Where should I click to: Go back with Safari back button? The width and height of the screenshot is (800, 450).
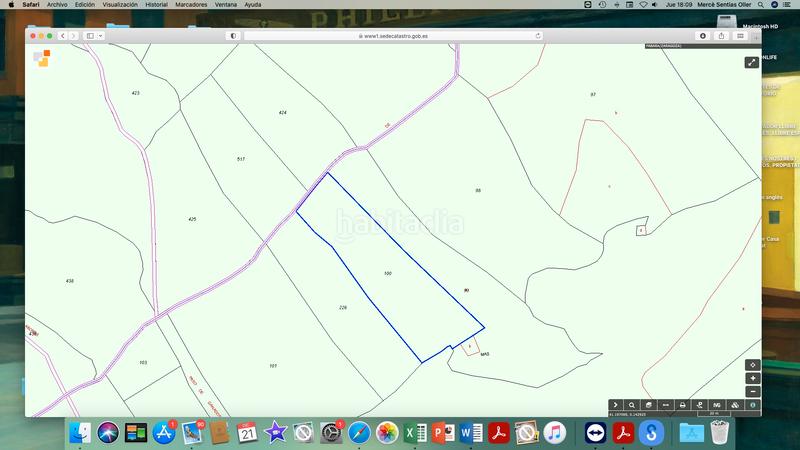(x=62, y=35)
